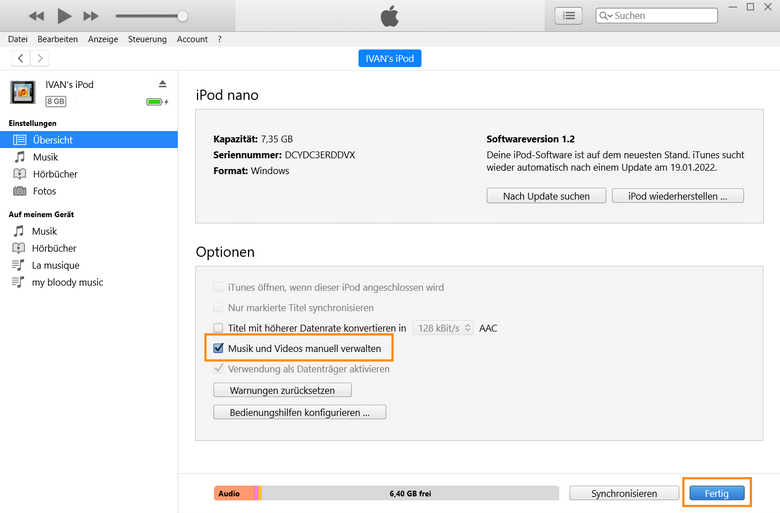Open the Account menu

pyautogui.click(x=192, y=39)
